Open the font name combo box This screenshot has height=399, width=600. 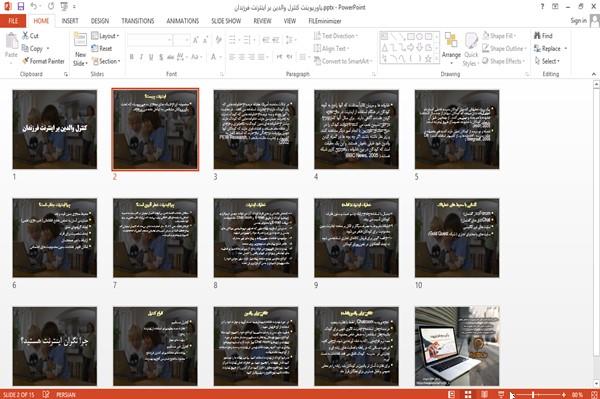pos(150,40)
